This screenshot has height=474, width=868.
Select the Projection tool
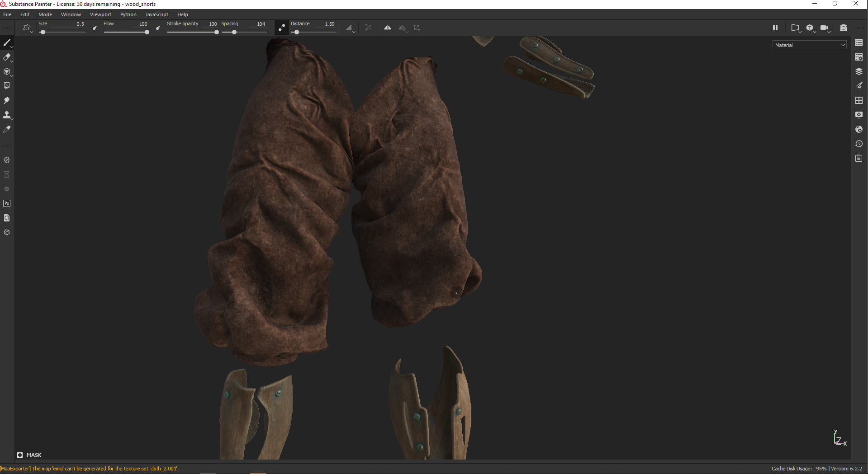coord(7,71)
